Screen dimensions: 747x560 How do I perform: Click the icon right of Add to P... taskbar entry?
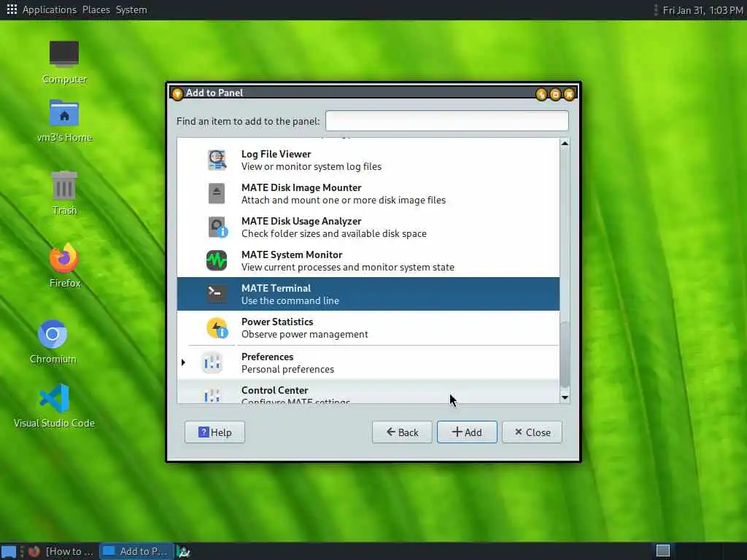coord(183,551)
